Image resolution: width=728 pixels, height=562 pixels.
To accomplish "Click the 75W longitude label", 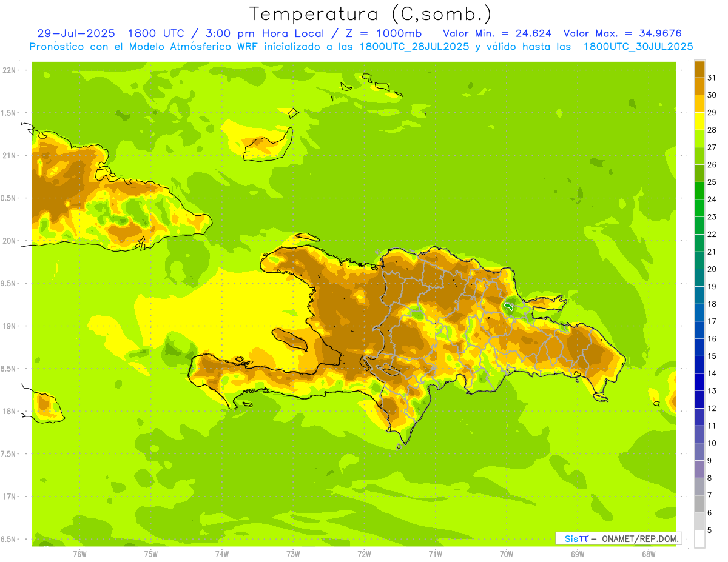I will [x=151, y=554].
